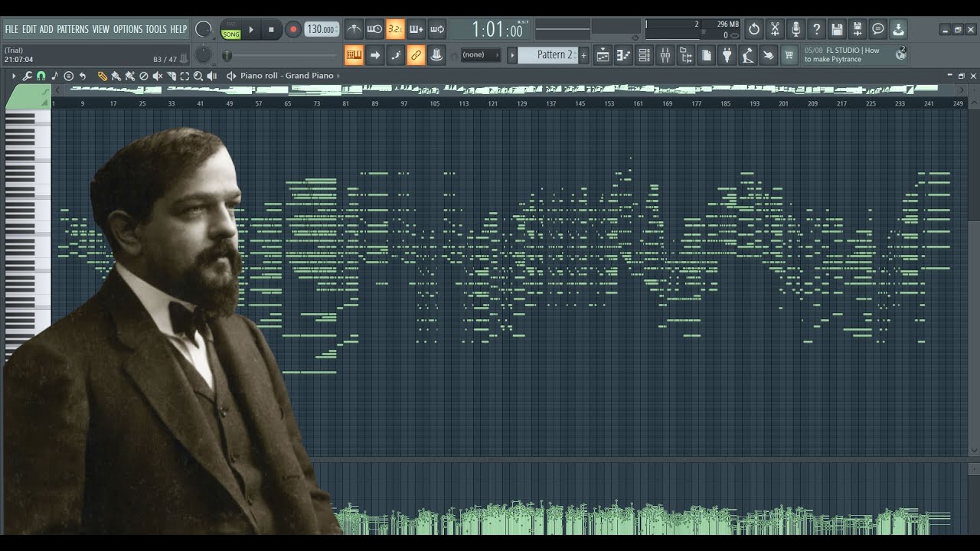The width and height of the screenshot is (980, 551).
Task: Open the channel rack icon
Action: tap(644, 55)
